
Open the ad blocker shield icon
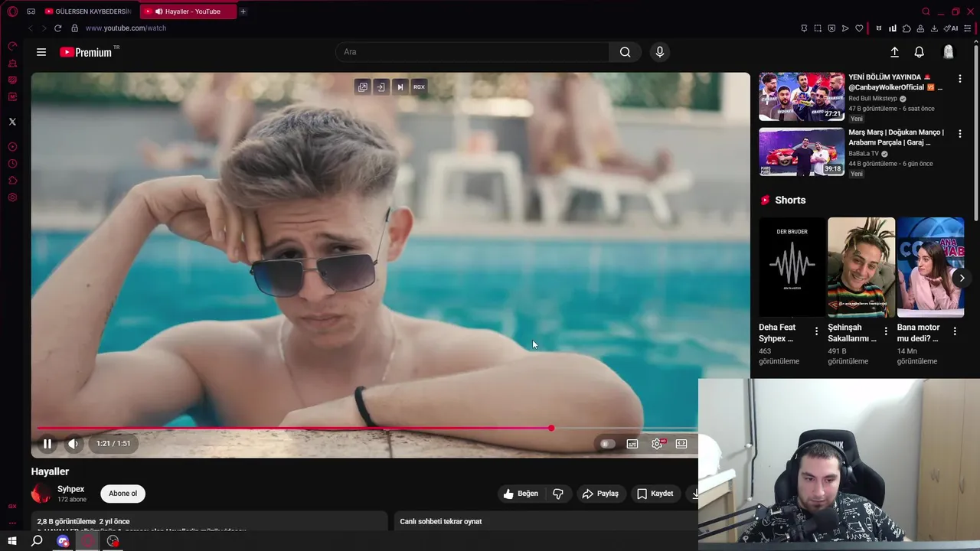click(831, 28)
